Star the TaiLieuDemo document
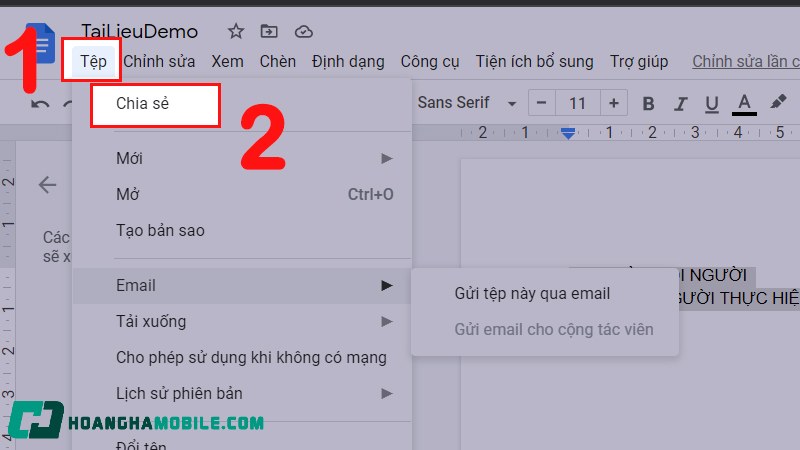Screen dimensions: 800x450 pos(235,32)
